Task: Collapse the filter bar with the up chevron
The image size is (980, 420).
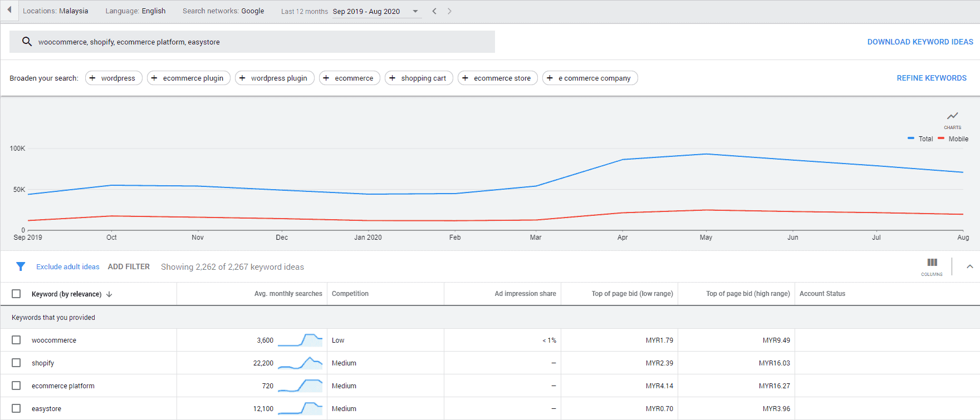Action: pyautogui.click(x=970, y=266)
